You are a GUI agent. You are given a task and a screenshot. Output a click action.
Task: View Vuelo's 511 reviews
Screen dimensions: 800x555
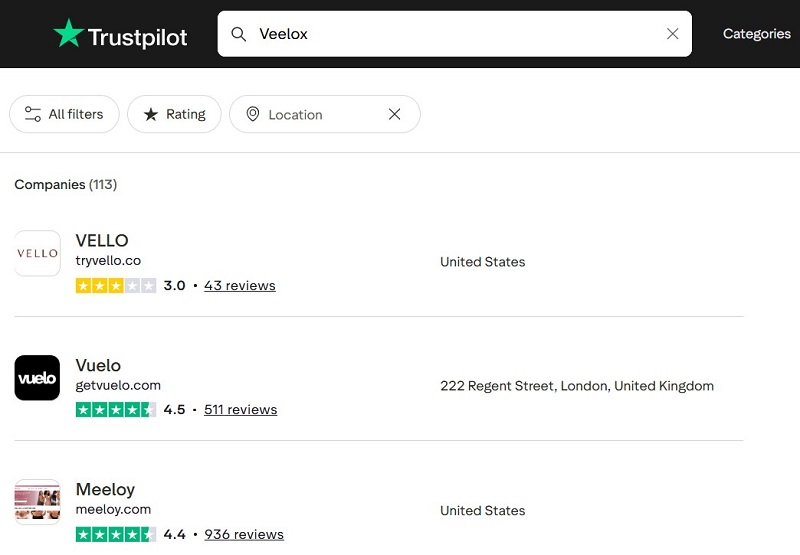tap(240, 410)
